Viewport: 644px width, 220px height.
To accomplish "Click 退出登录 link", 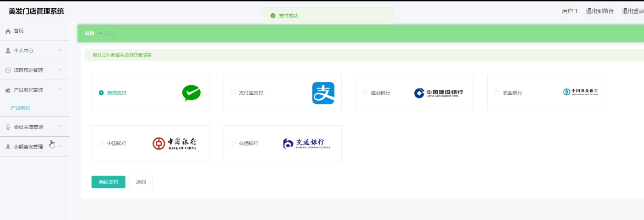I will click(633, 11).
